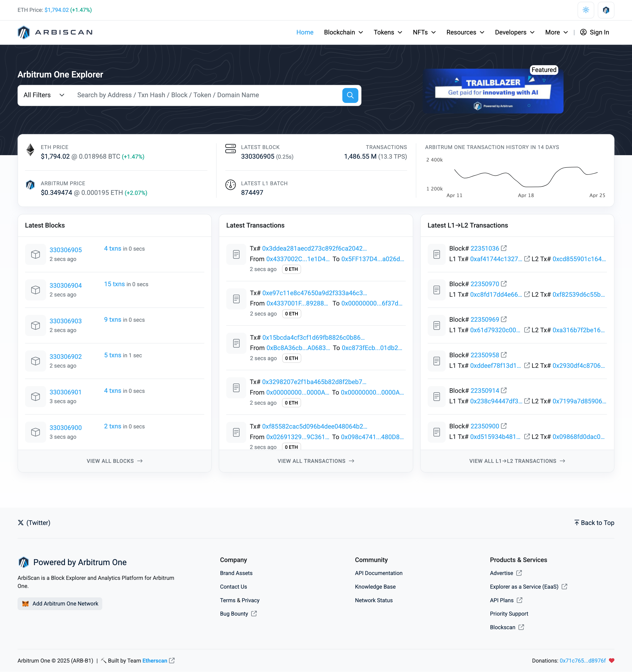Go to the Home menu item
The image size is (632, 672).
coord(305,32)
